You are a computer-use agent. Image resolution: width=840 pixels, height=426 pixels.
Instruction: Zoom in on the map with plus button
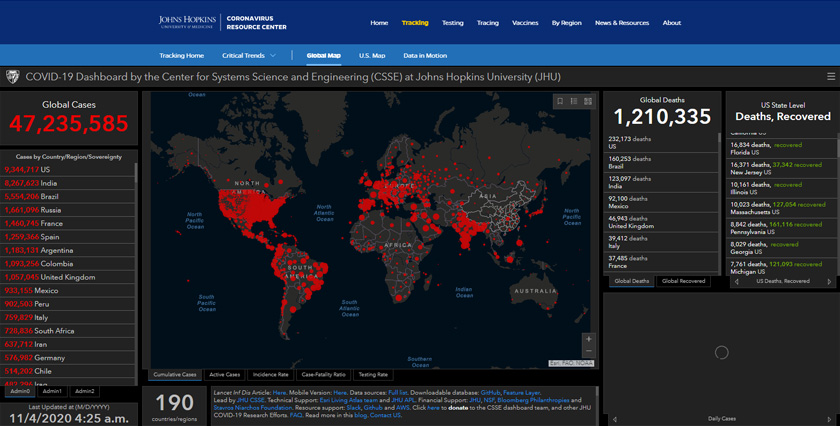[588, 337]
